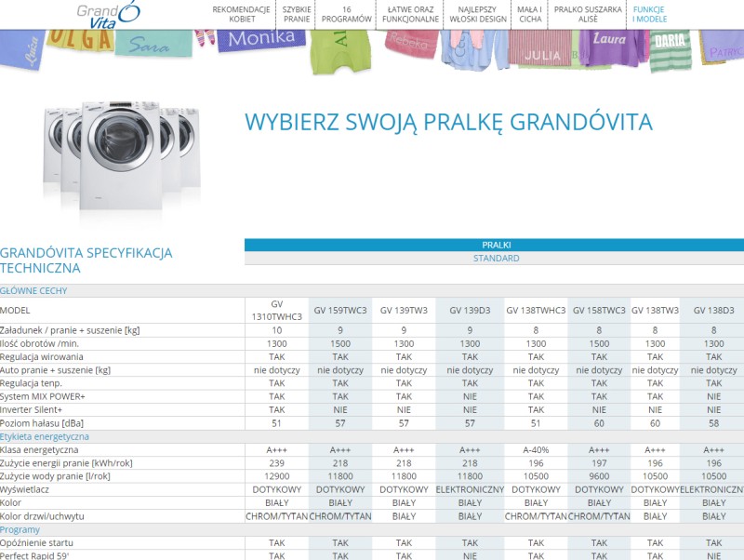
Task: Click the 'Klasa energetyczna' row label
Action: coord(39,450)
